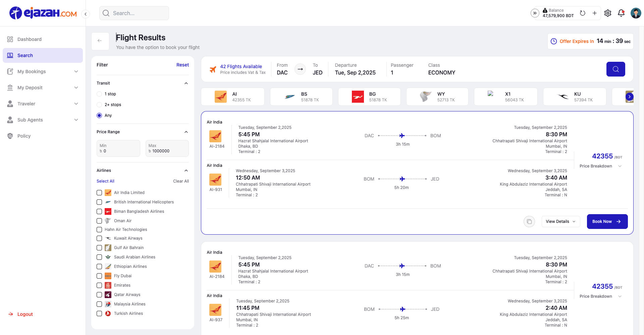Check the Malaysia Airlines checkbox
Viewport: 644px width, 335px height.
[99, 304]
